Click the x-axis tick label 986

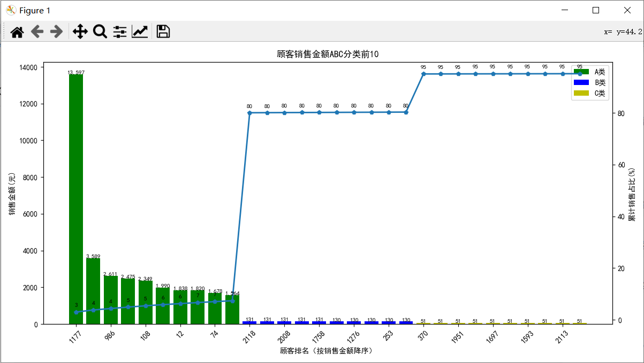pyautogui.click(x=110, y=336)
